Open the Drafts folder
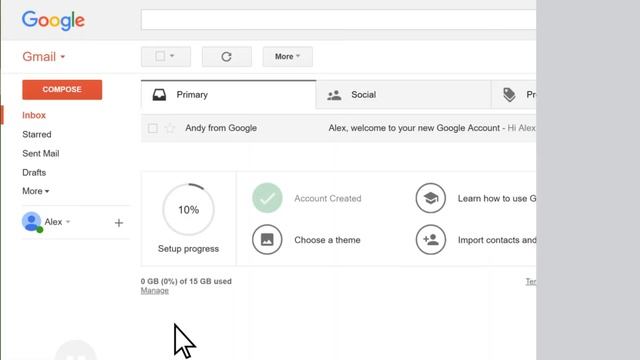 pos(34,173)
